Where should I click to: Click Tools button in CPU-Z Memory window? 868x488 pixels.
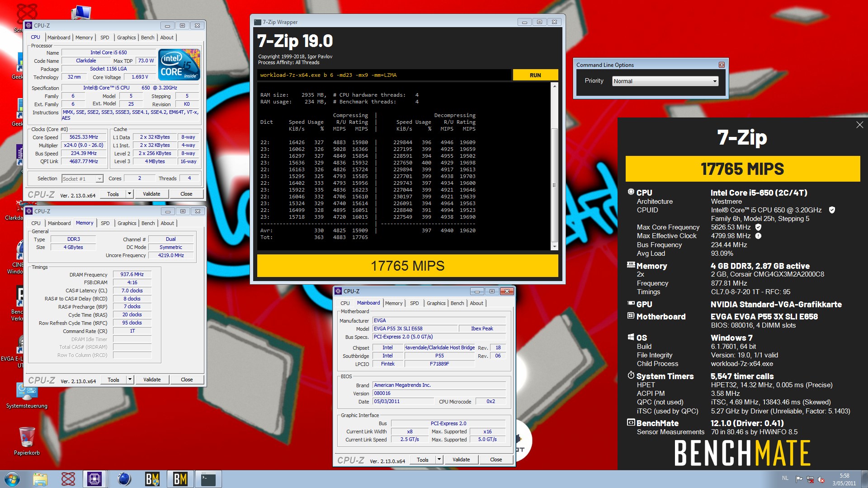113,380
